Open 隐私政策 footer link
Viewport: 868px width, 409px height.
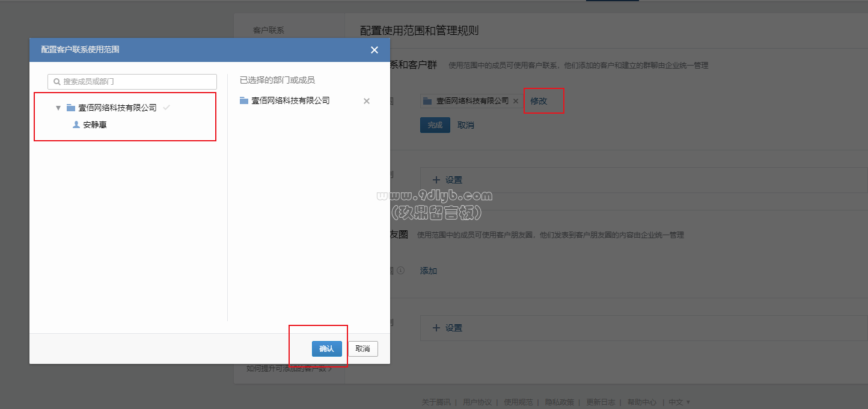coord(560,402)
